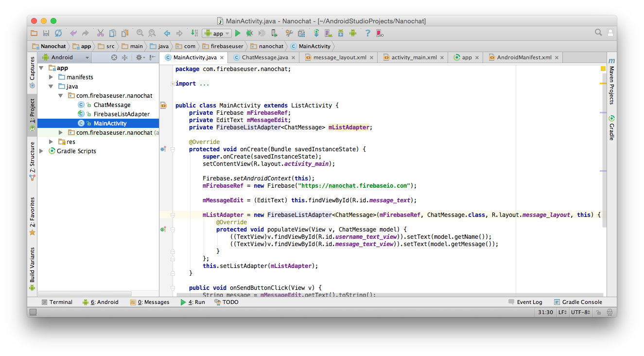Navigate Back with the blue arrow
This screenshot has width=644, height=356.
click(167, 33)
